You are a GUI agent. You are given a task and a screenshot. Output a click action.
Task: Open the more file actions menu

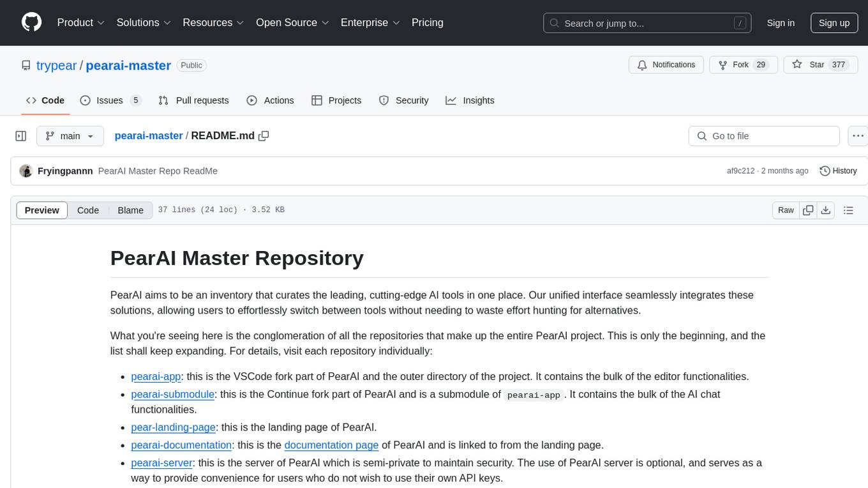[858, 136]
